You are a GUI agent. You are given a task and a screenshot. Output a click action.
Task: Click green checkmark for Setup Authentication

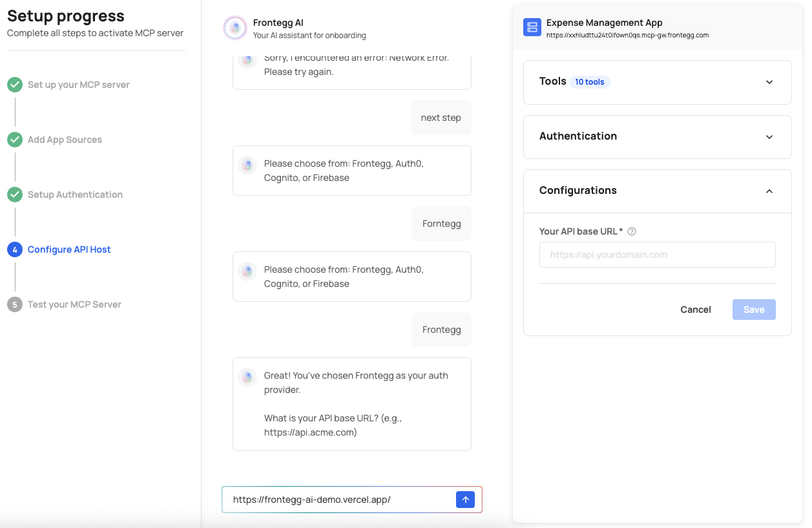[x=15, y=195]
